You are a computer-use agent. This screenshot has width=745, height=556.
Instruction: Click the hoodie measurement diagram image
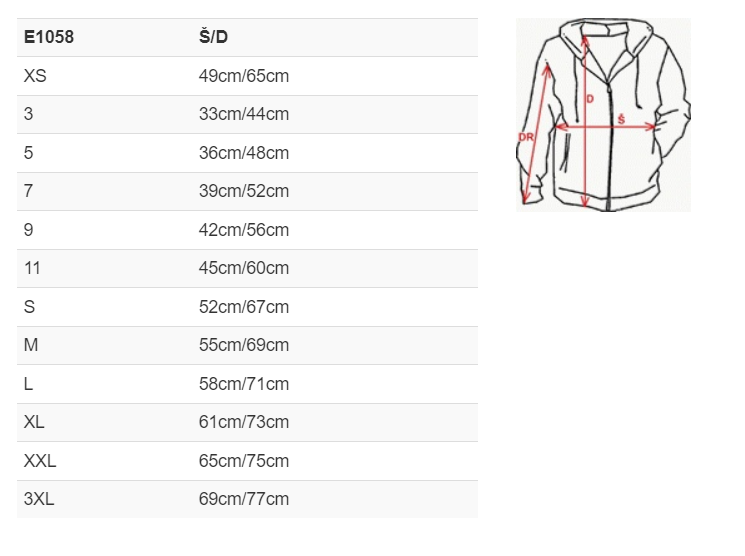pyautogui.click(x=603, y=115)
